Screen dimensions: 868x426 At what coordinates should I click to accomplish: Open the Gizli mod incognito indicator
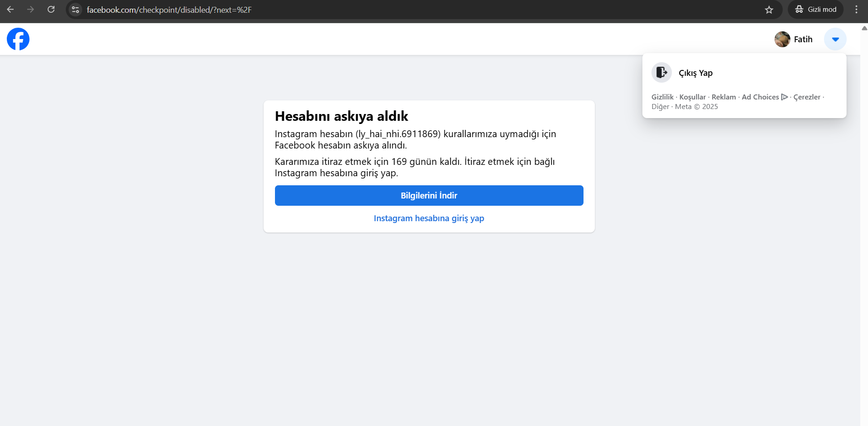point(816,10)
